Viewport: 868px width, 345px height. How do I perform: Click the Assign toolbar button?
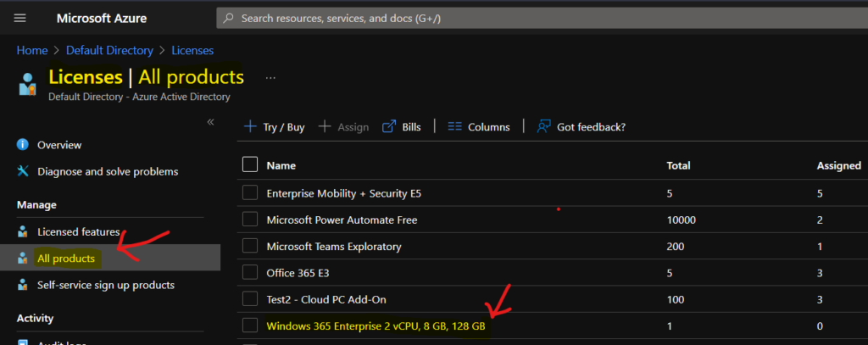344,127
